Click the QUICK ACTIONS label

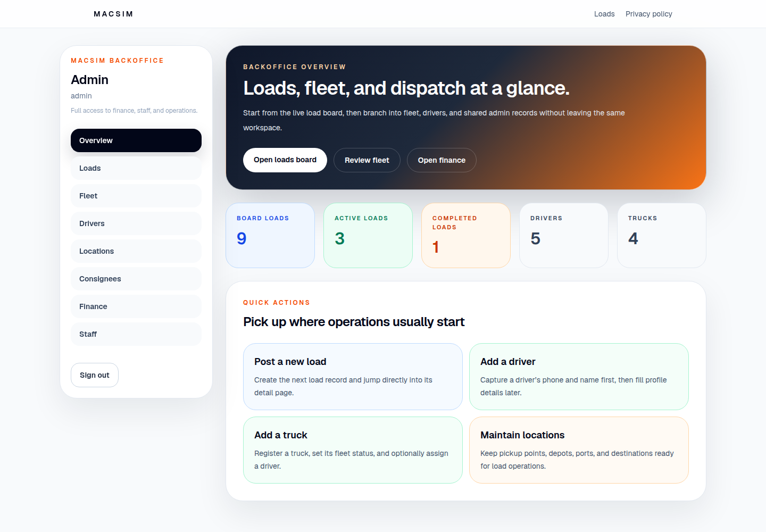(x=276, y=303)
